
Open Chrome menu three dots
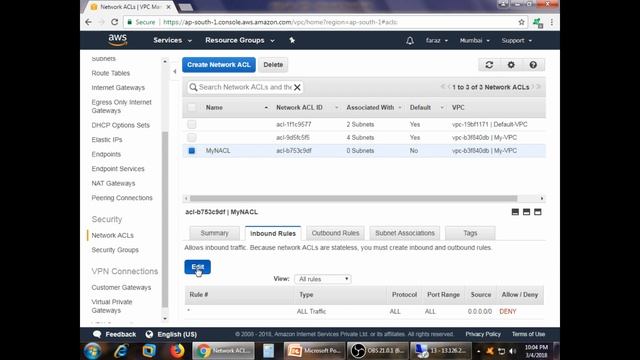[x=551, y=22]
